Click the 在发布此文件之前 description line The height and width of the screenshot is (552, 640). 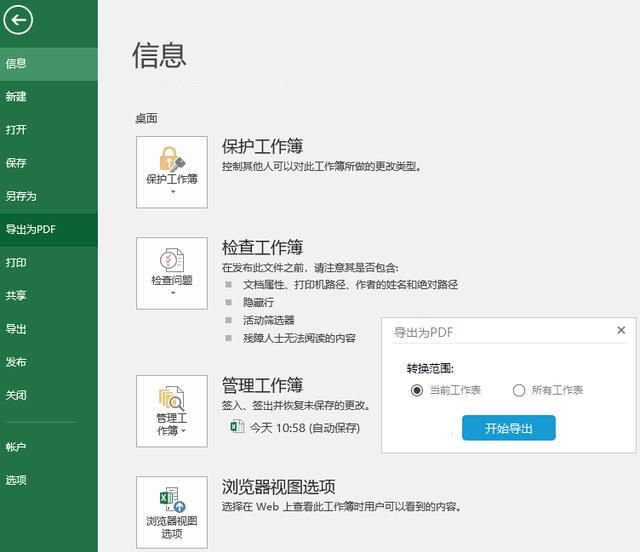[x=310, y=268]
